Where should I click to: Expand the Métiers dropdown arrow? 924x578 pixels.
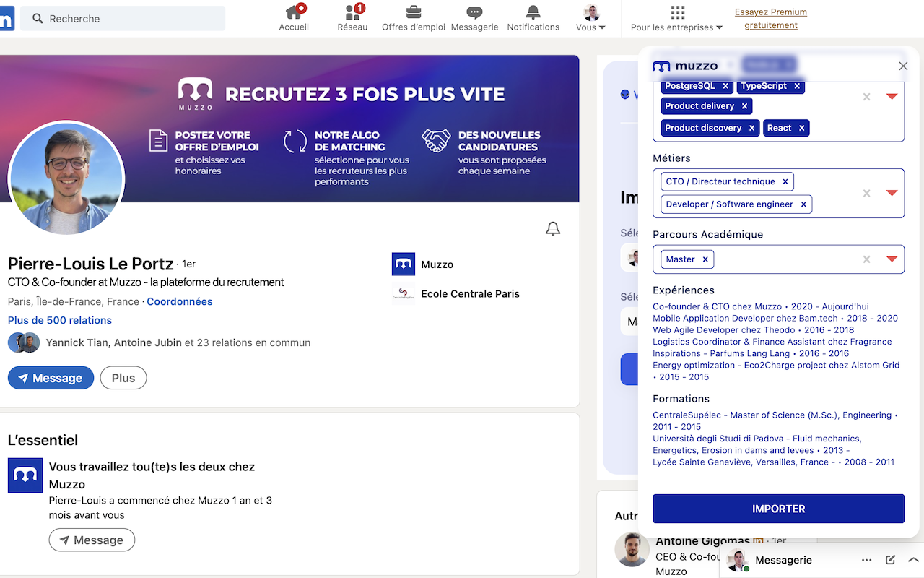pyautogui.click(x=892, y=193)
